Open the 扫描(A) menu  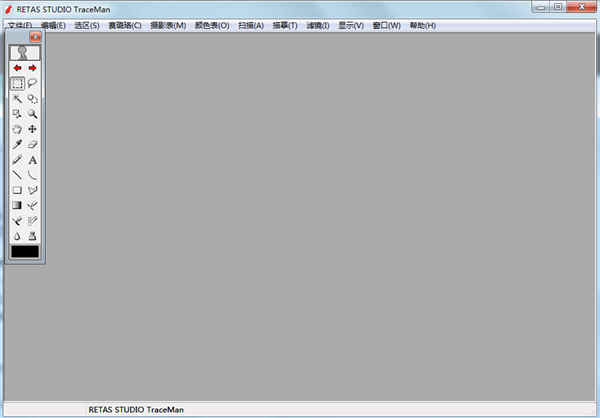point(251,26)
